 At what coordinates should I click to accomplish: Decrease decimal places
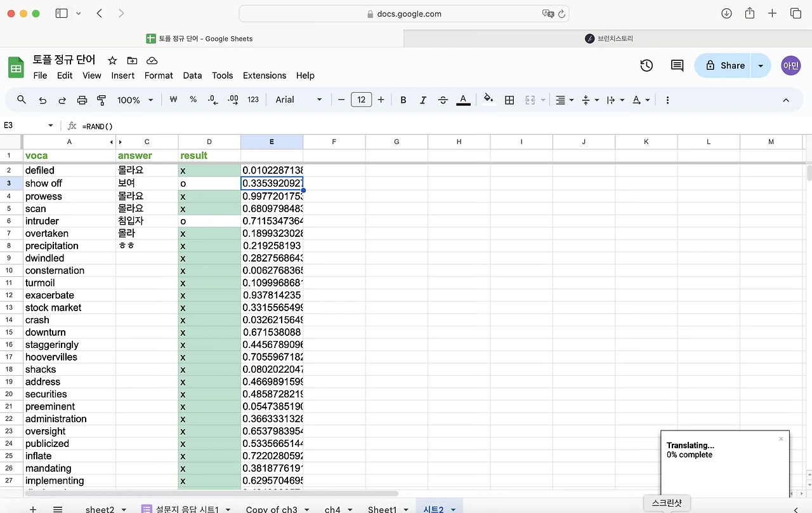pos(213,100)
